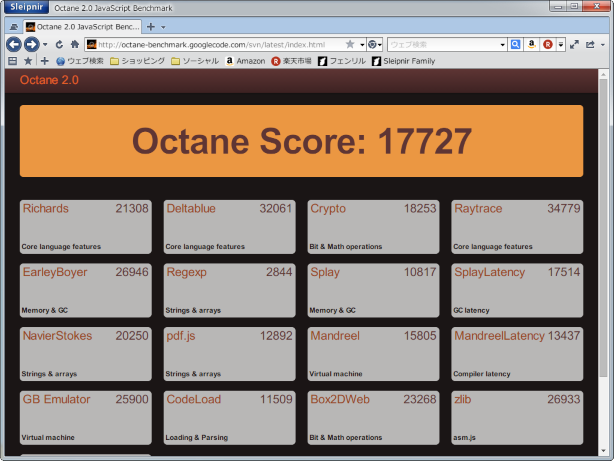Viewport: 614px width, 461px height.
Task: Click the favorites star in bookmarks bar
Action: point(28,61)
